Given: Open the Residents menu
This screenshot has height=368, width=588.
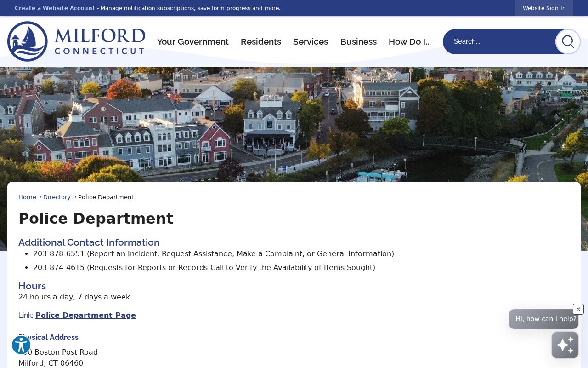Looking at the screenshot, I should [261, 41].
